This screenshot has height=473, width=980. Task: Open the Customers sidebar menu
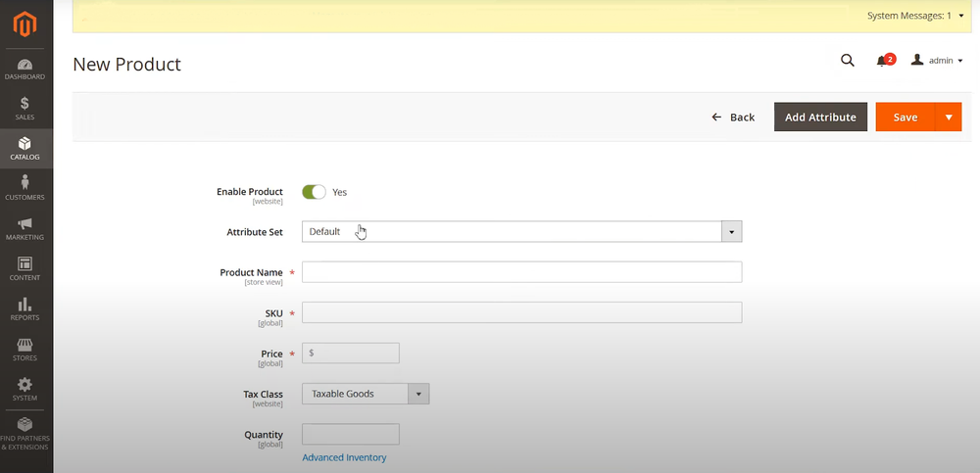click(25, 189)
